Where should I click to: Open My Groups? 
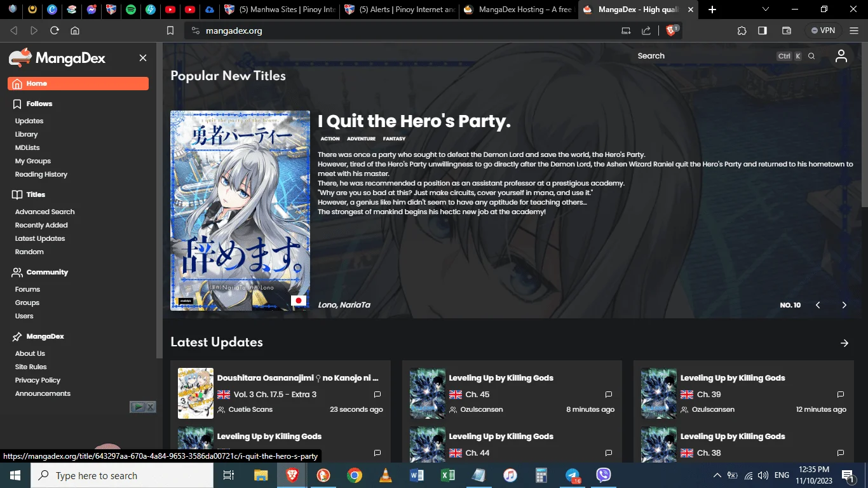point(33,161)
